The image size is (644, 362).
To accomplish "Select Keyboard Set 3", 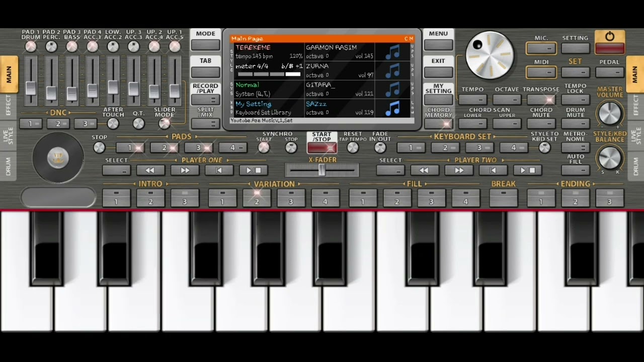I will [479, 148].
